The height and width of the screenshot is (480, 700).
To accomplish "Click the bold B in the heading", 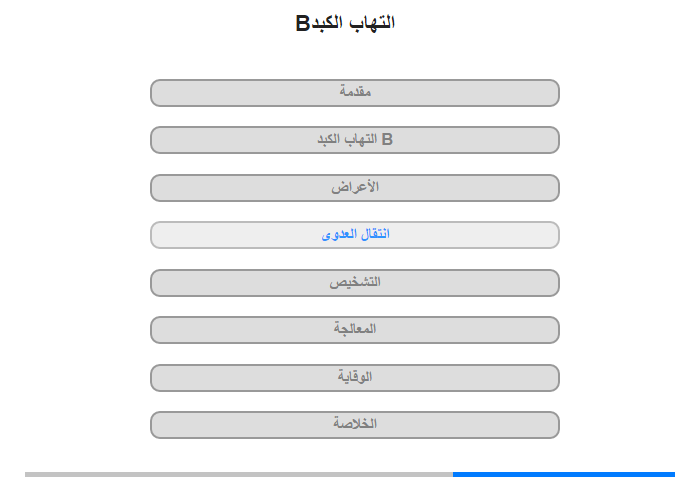I will (x=303, y=23).
